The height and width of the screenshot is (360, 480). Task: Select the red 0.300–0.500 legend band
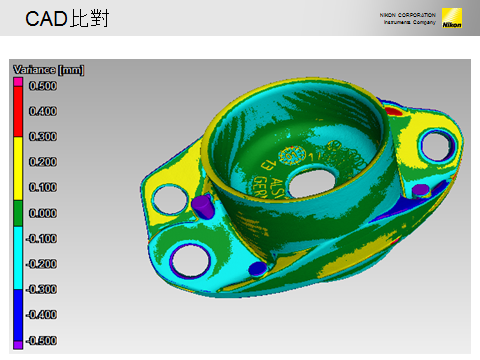coord(18,111)
